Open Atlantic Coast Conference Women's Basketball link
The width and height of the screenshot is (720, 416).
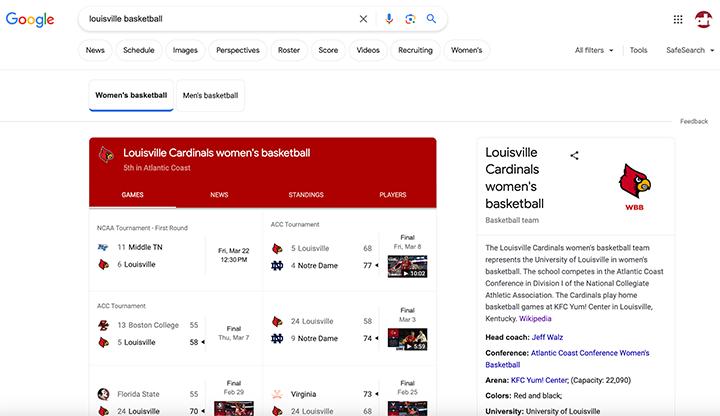coord(567,359)
